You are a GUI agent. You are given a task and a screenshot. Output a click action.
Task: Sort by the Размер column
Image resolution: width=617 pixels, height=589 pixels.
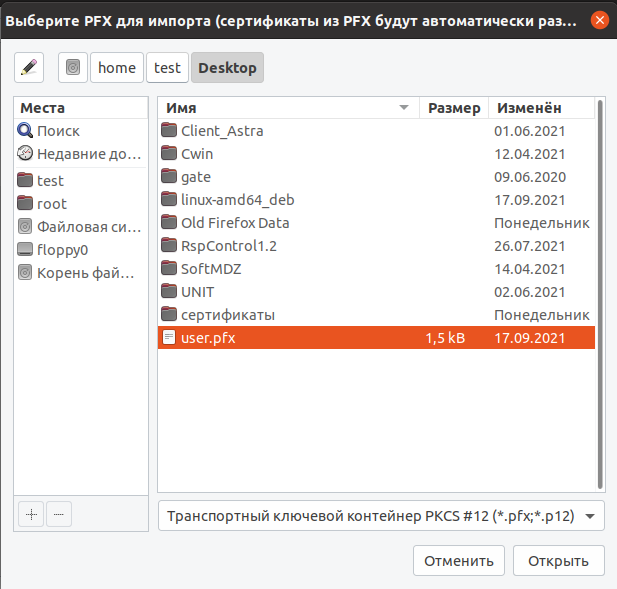pyautogui.click(x=454, y=108)
